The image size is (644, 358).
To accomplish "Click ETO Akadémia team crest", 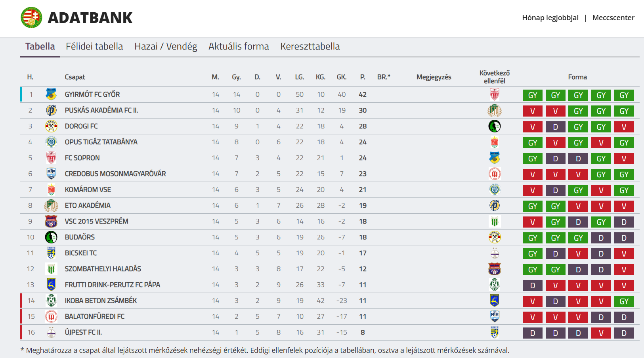I will (51, 205).
